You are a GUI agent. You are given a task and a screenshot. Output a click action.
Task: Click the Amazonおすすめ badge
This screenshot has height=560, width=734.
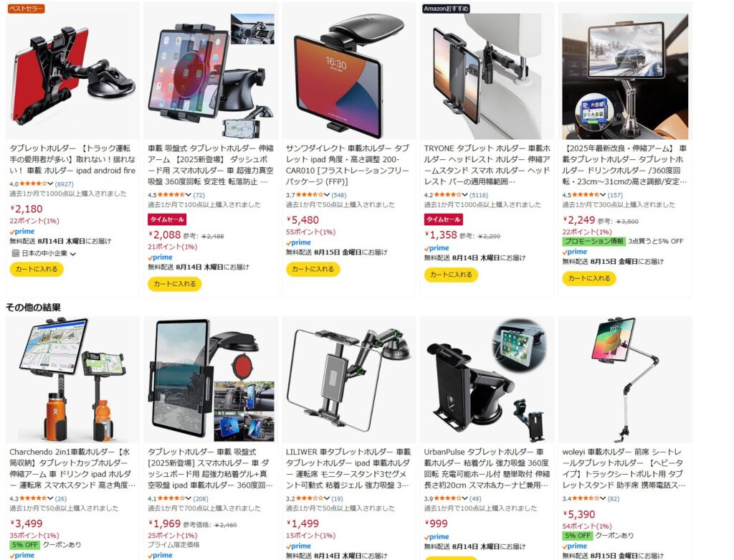[446, 9]
